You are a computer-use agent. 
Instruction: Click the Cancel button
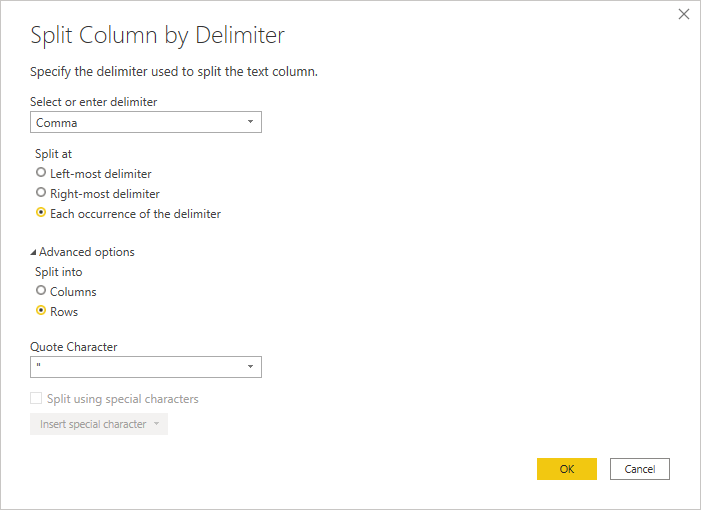tap(640, 469)
